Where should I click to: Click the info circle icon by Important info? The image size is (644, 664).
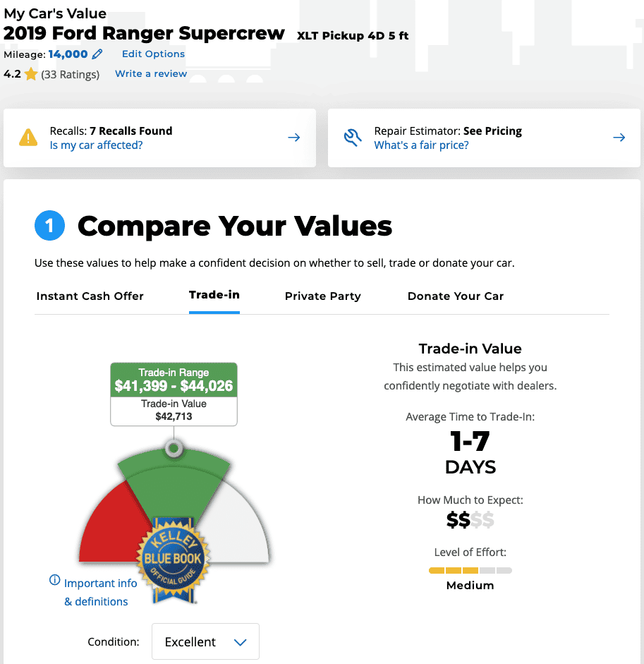point(54,580)
